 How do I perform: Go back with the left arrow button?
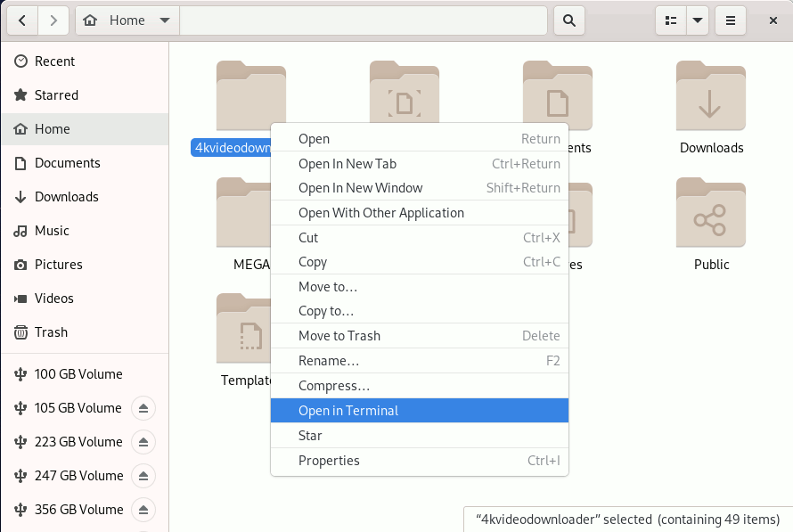click(21, 20)
